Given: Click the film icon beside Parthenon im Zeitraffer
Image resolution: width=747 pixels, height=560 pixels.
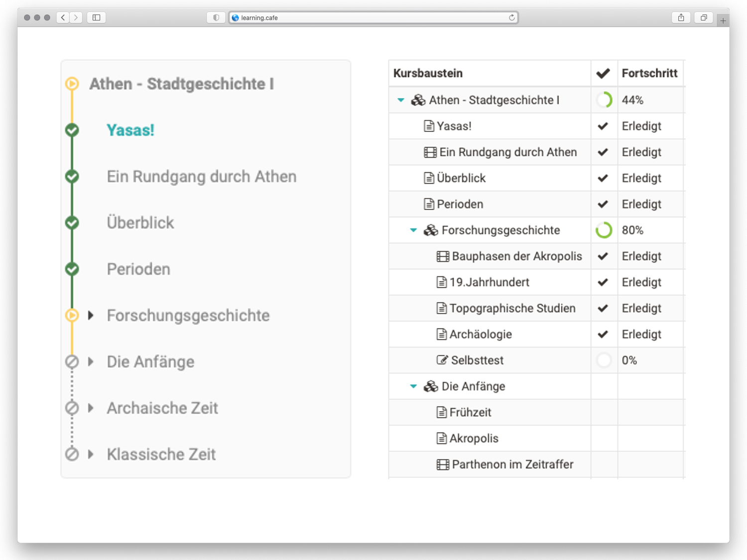Looking at the screenshot, I should point(442,464).
